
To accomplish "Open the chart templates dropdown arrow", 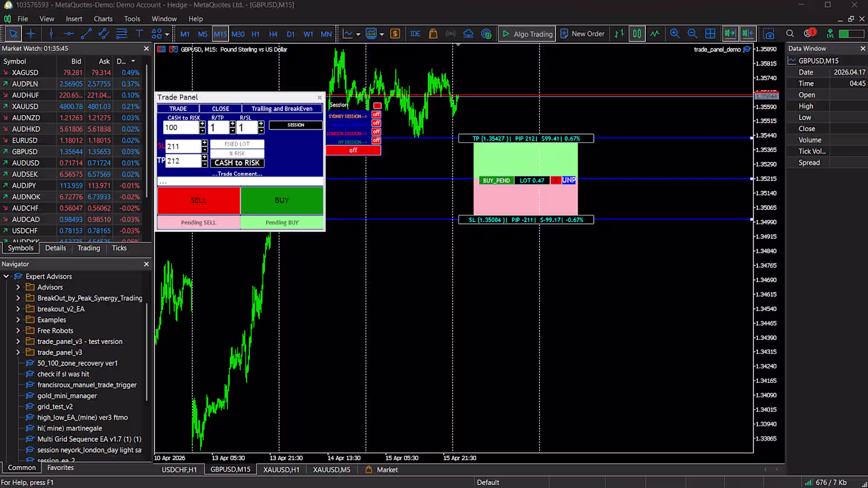I will pos(381,34).
